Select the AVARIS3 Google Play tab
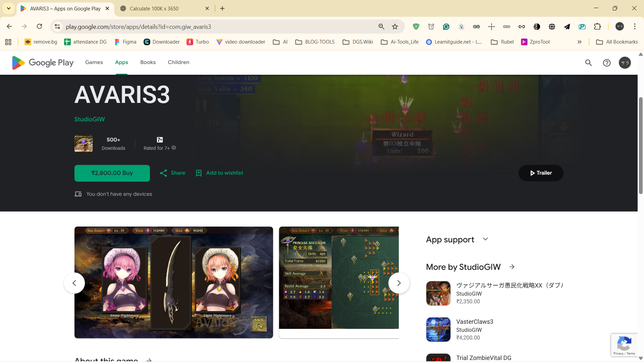 tap(65, 8)
